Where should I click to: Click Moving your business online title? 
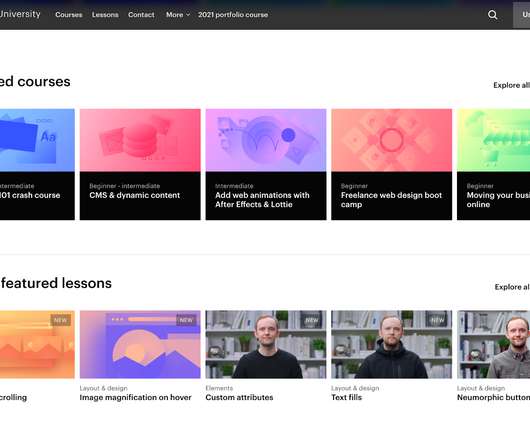click(498, 200)
